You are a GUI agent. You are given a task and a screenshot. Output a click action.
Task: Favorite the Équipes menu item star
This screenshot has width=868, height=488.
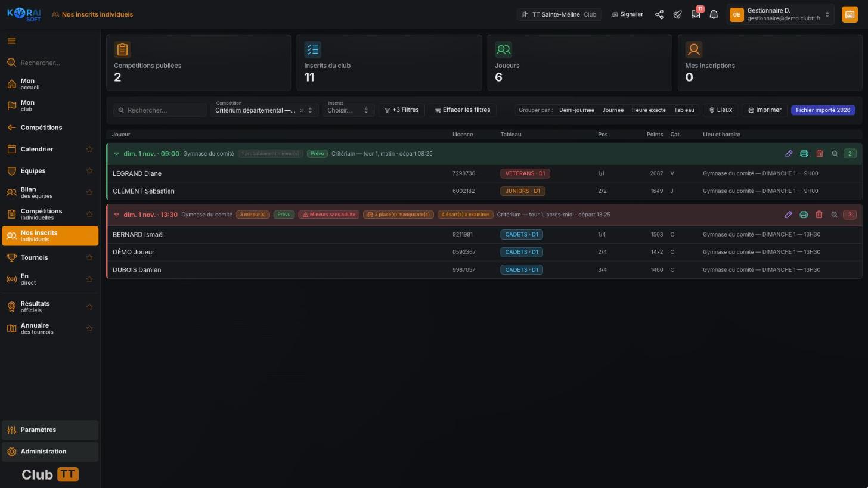coord(89,171)
